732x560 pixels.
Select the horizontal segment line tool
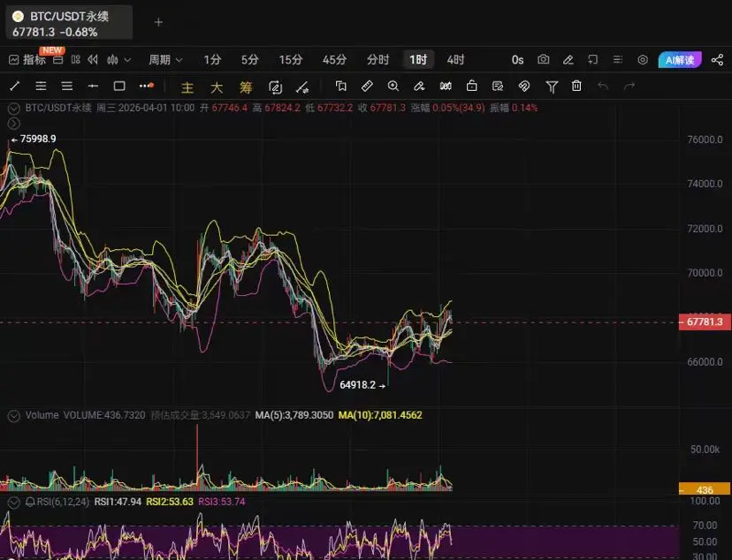(x=93, y=87)
